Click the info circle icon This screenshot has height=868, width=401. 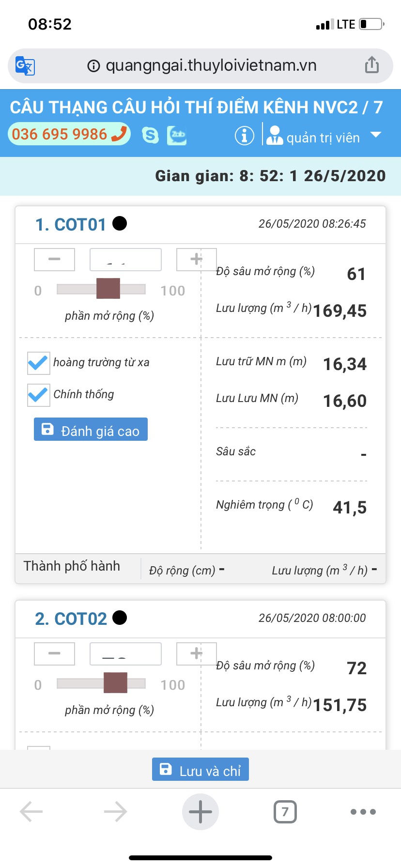245,136
